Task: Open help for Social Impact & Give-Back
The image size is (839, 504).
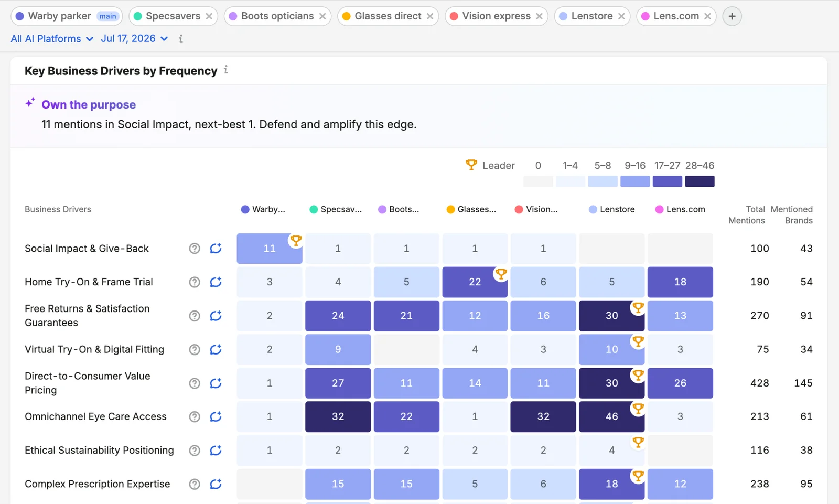Action: coord(195,249)
